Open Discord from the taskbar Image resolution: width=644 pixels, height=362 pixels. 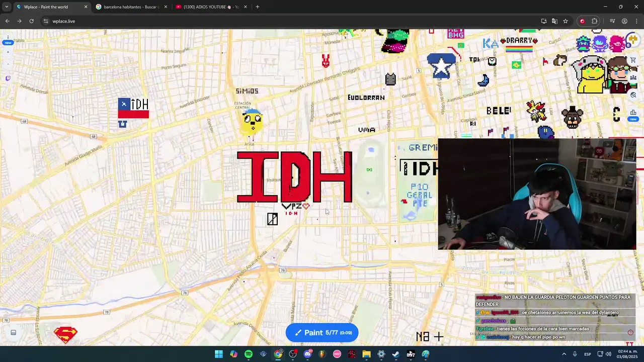pyautogui.click(x=307, y=354)
